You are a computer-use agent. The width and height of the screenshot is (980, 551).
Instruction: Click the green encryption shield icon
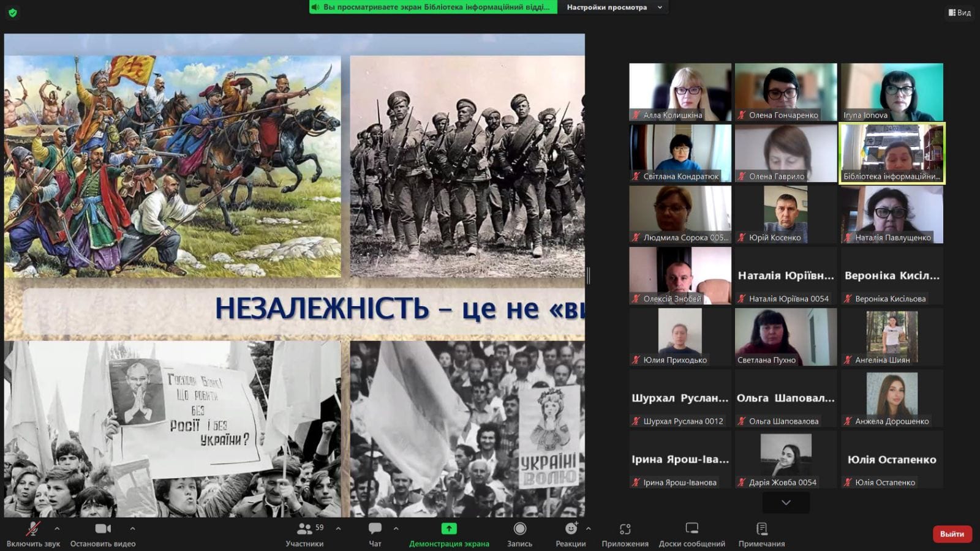(12, 12)
